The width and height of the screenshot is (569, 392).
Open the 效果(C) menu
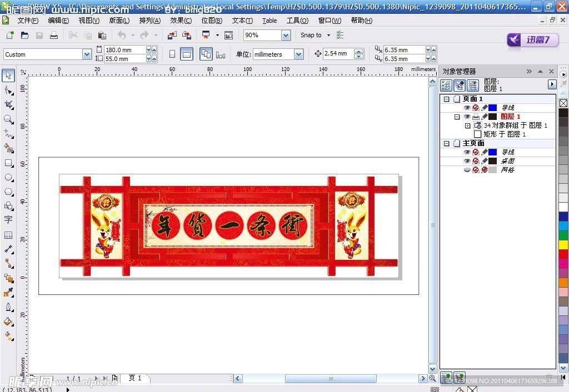coord(181,21)
